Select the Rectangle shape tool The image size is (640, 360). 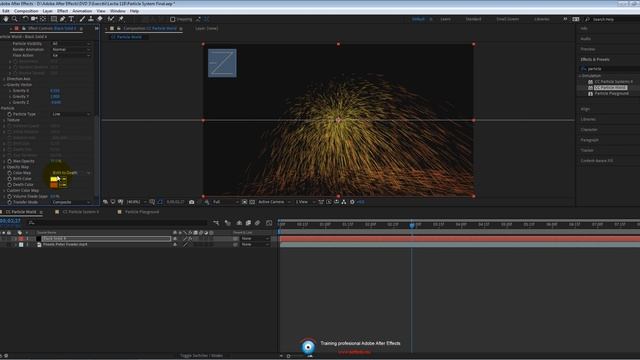click(x=53, y=19)
